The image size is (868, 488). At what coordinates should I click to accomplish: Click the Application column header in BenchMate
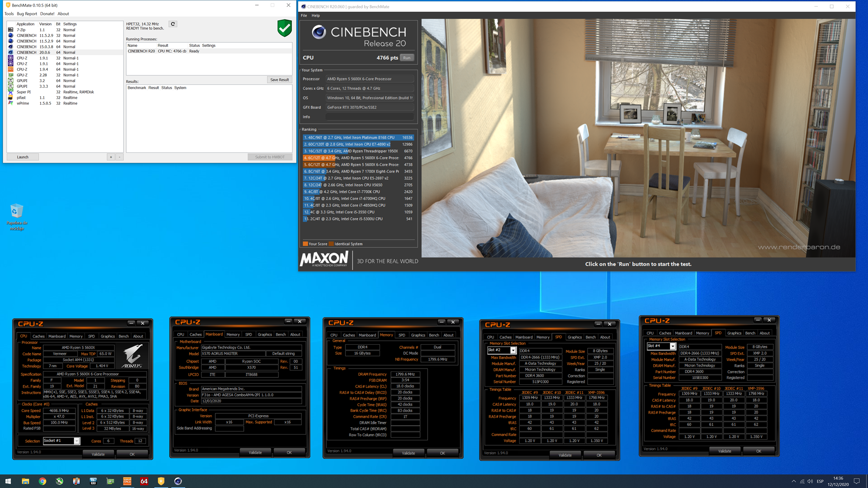pos(25,24)
